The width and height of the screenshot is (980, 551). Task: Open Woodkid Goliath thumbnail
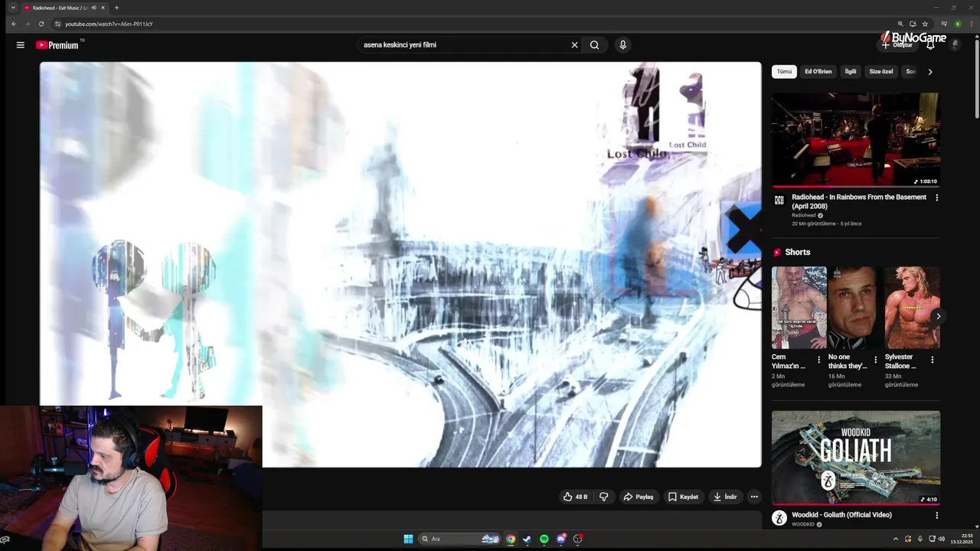pos(856,458)
